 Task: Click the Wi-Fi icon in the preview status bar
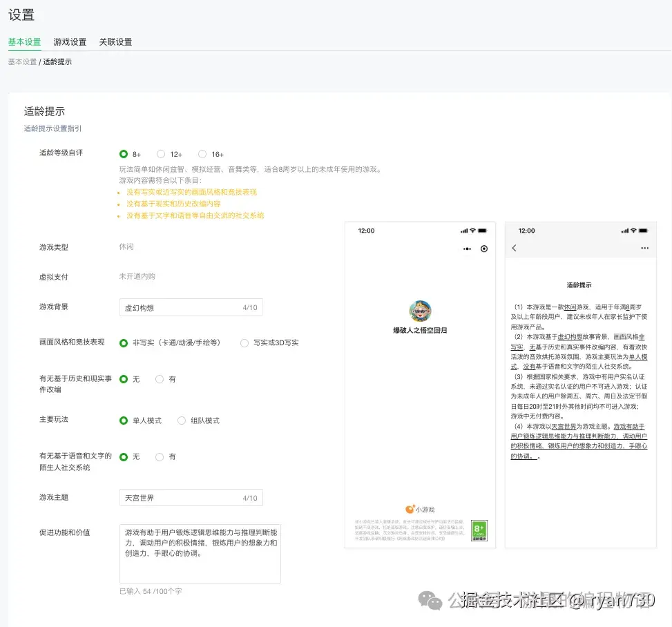click(x=472, y=231)
